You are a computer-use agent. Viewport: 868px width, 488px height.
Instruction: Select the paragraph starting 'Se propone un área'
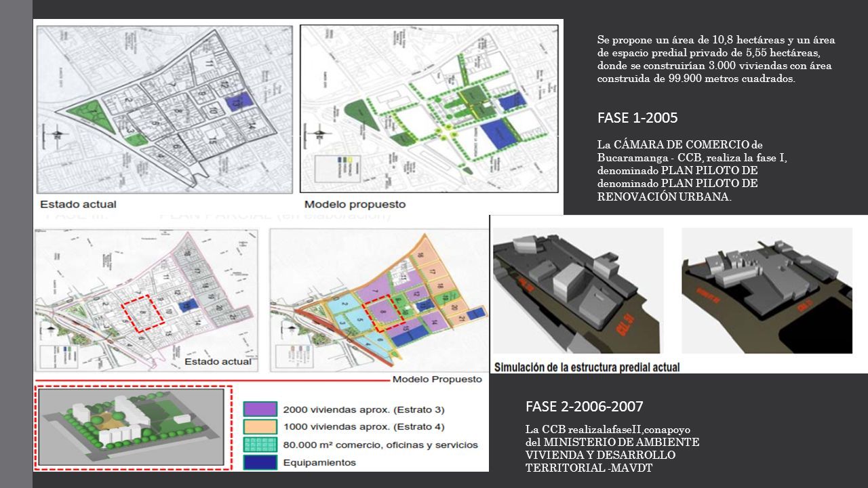pyautogui.click(x=716, y=60)
